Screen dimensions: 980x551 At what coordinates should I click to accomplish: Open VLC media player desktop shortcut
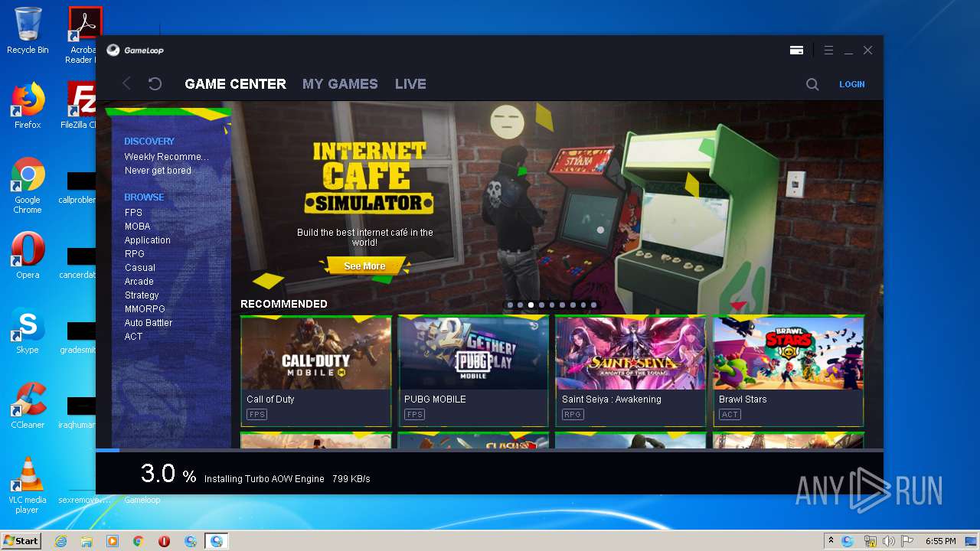[x=28, y=485]
